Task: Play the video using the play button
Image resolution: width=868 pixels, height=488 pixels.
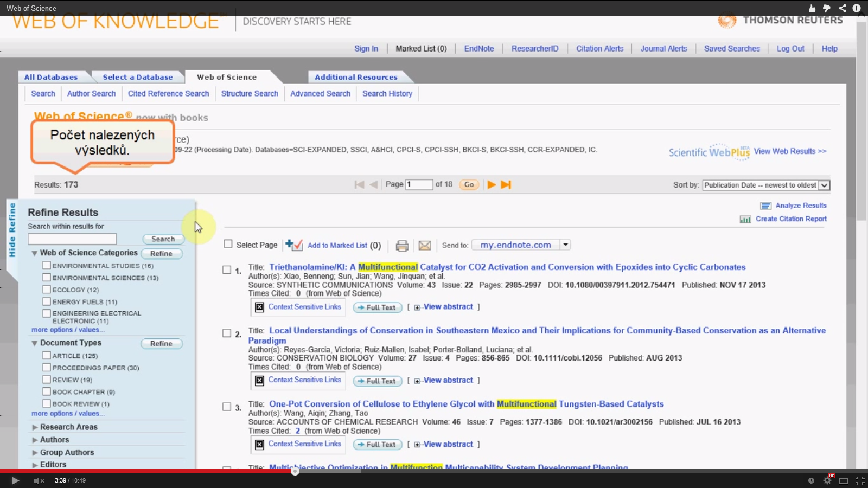Action: coord(15,480)
